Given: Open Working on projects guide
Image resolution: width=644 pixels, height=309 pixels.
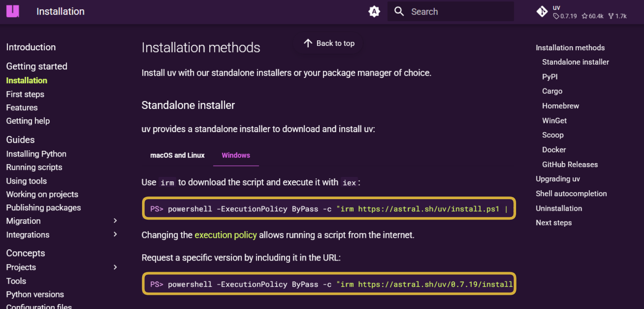Looking at the screenshot, I should (x=42, y=194).
